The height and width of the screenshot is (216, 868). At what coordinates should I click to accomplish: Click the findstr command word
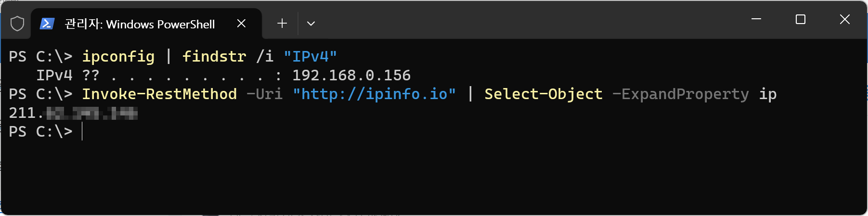[214, 56]
